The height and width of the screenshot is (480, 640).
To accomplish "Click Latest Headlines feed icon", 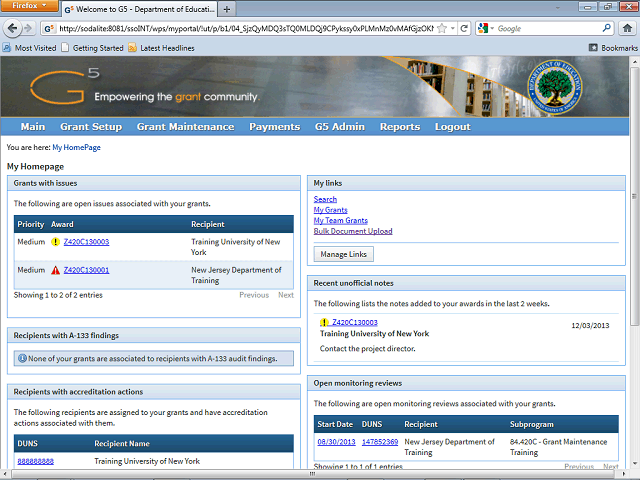I will [x=132, y=48].
